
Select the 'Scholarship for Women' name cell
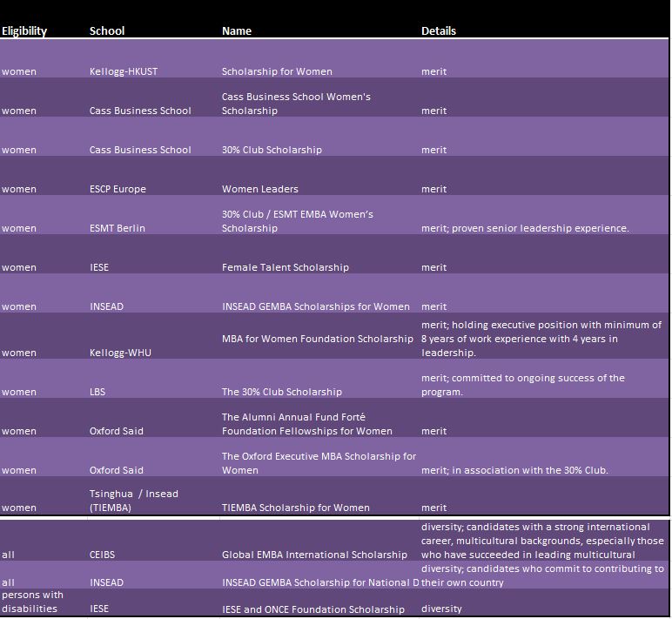(x=277, y=71)
